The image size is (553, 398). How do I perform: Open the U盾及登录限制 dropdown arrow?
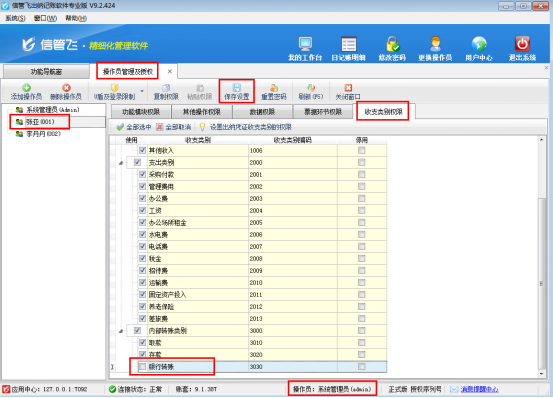pyautogui.click(x=142, y=91)
